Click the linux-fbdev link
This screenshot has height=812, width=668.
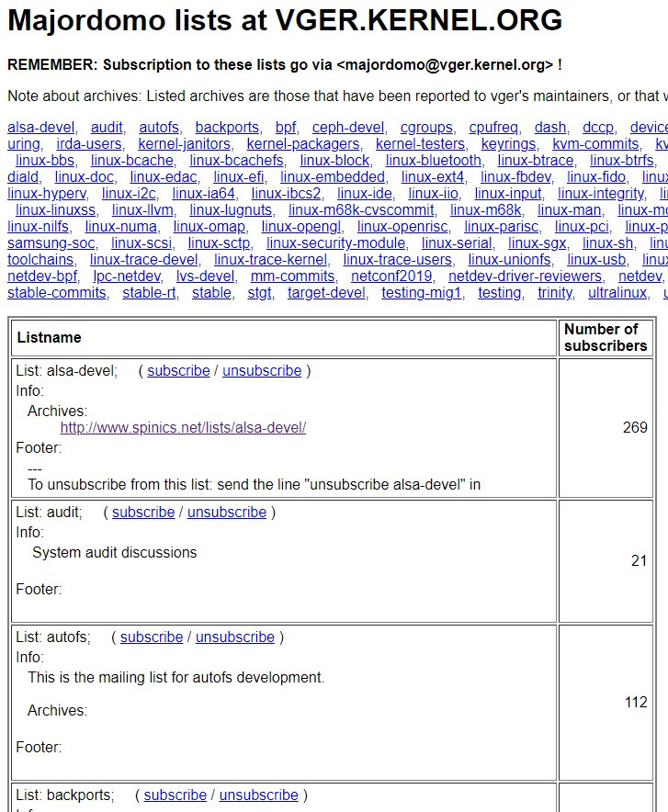(x=515, y=177)
